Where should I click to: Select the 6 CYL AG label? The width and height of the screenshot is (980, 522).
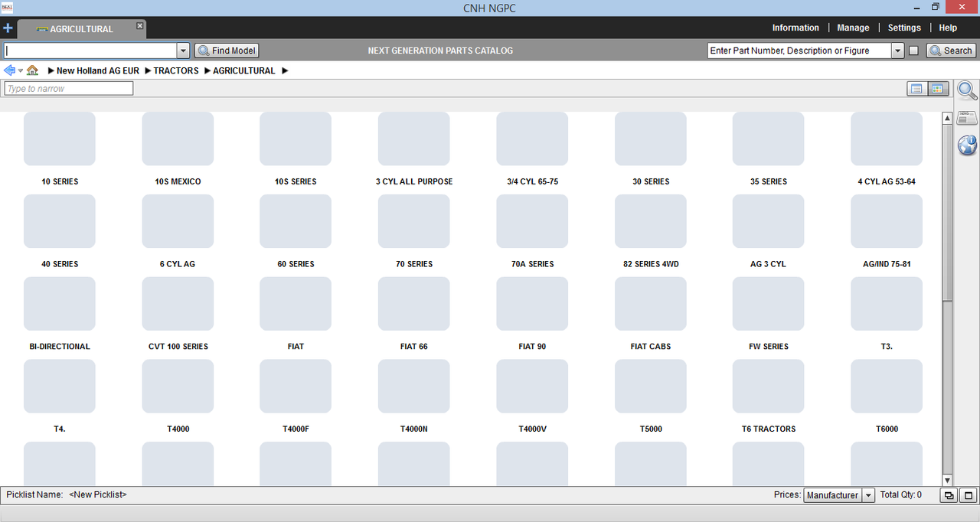coord(178,264)
